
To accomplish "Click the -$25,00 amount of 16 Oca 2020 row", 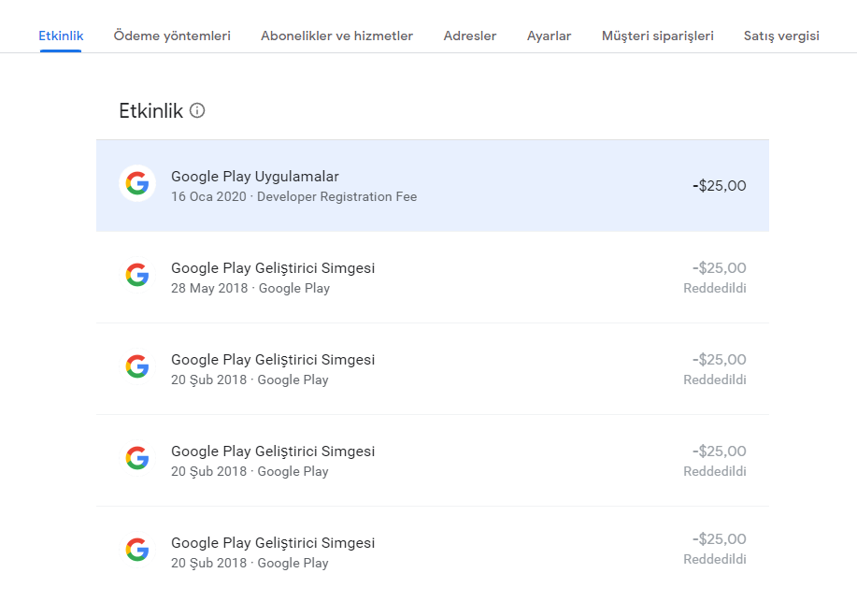I will coord(720,186).
